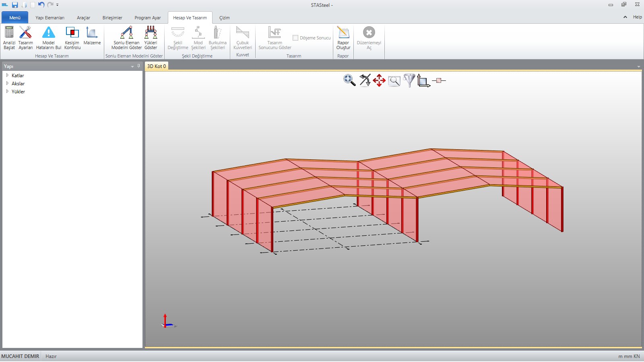Click Yükleri Göster loads icon

pyautogui.click(x=151, y=37)
